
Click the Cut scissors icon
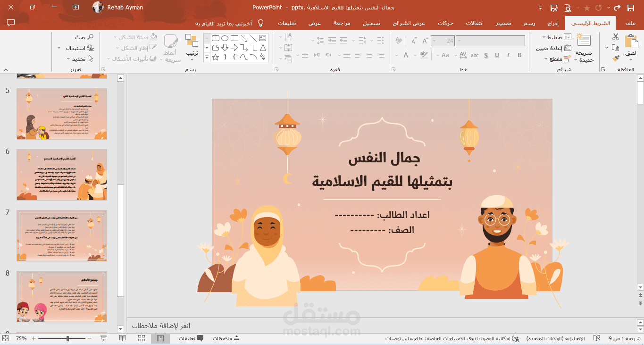coord(616,37)
